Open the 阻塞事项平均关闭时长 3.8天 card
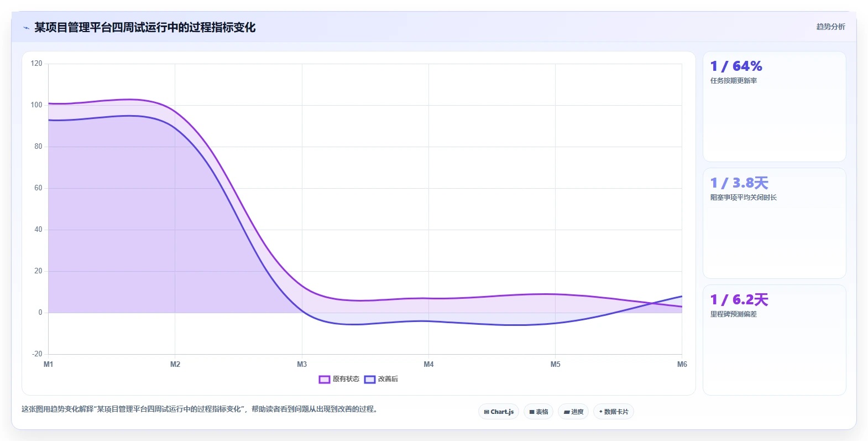 (x=774, y=224)
